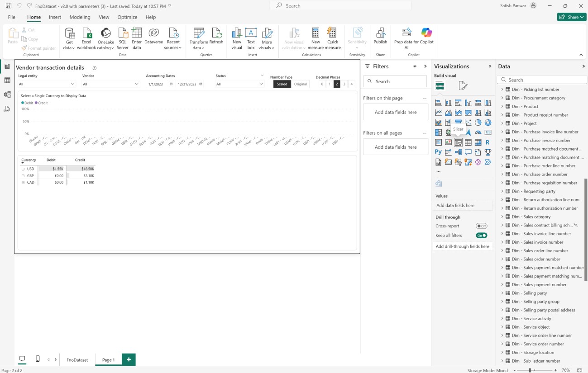Add a new report page

coord(129,359)
